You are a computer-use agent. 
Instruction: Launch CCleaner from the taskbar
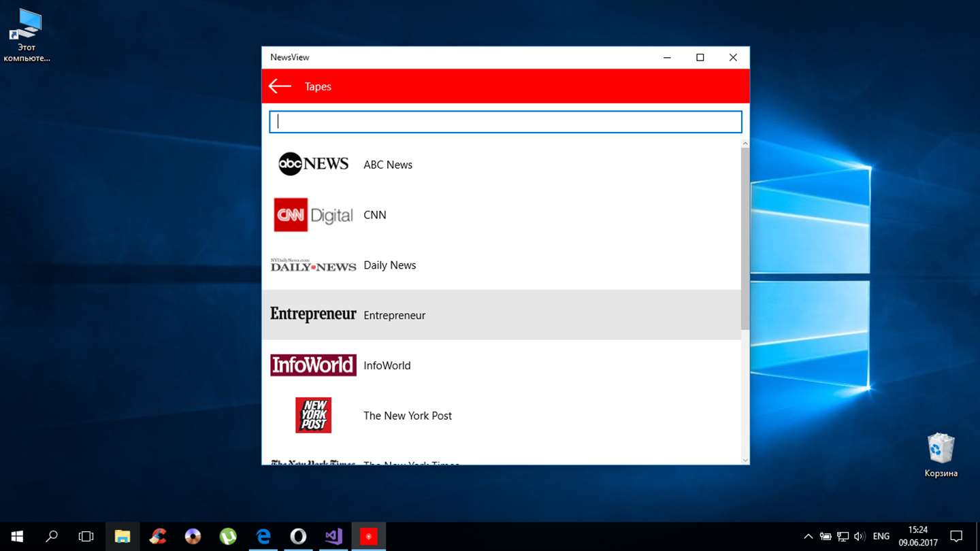(x=158, y=537)
